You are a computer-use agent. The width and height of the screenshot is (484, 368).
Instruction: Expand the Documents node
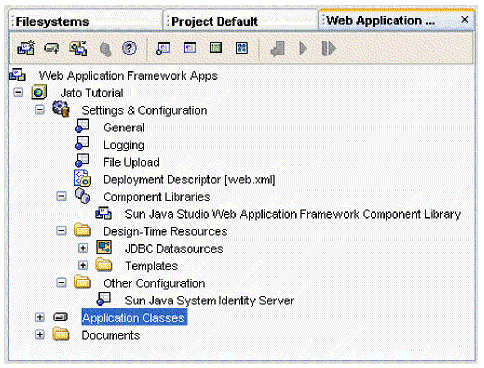pos(40,335)
